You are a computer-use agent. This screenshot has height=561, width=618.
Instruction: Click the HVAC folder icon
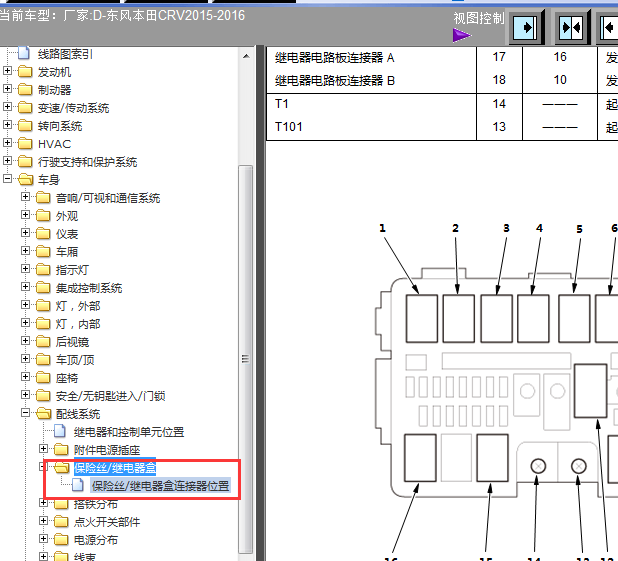(25, 143)
